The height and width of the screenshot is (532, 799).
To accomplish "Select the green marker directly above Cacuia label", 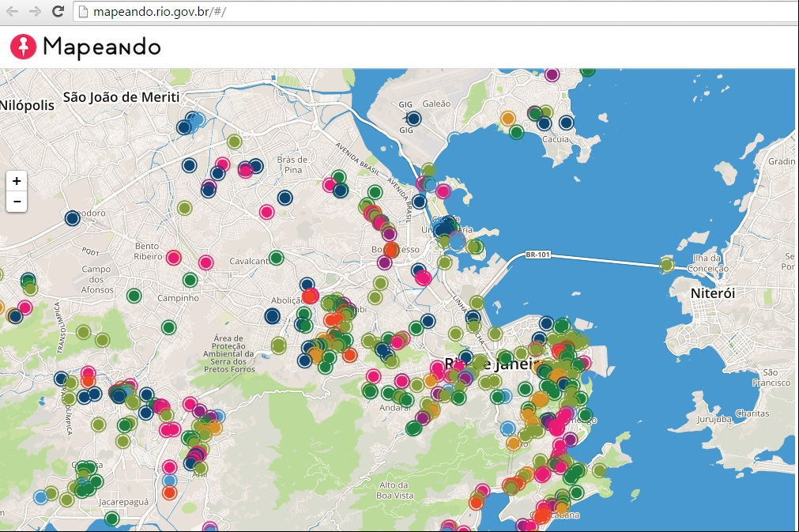I will [x=516, y=132].
